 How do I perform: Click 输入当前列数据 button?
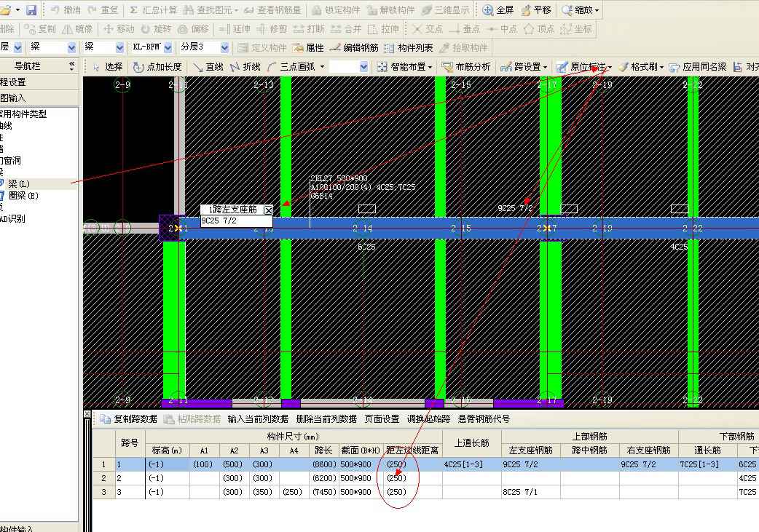258,418
